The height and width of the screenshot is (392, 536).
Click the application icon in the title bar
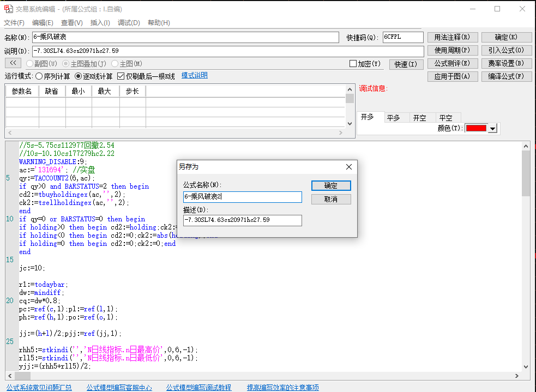click(8, 9)
